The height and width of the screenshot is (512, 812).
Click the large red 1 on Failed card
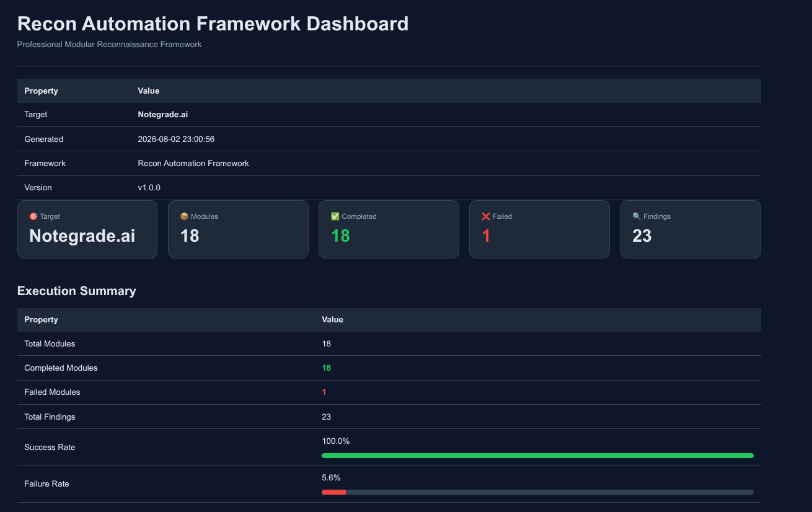486,236
